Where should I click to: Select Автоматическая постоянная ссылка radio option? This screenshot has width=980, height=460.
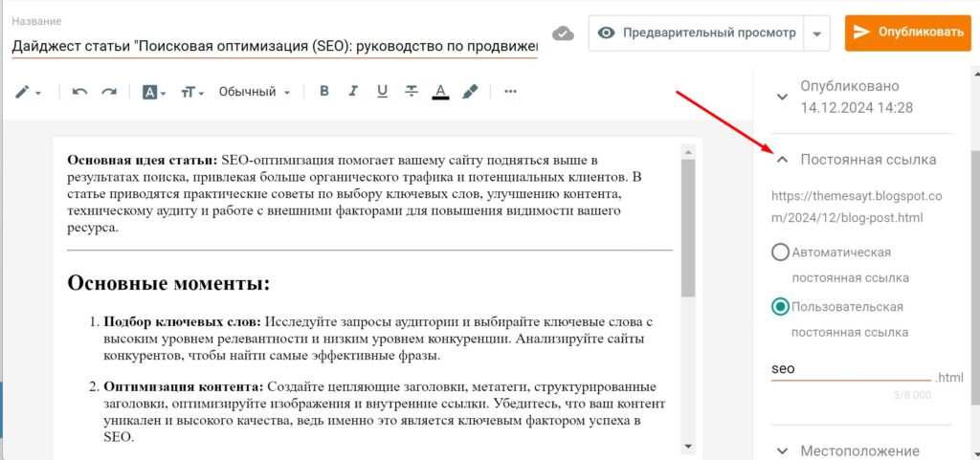[781, 252]
